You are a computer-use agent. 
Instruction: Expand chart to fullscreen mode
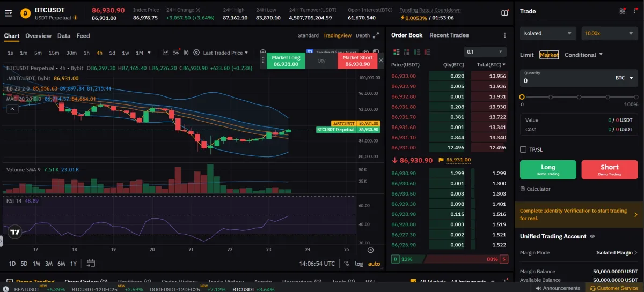click(376, 35)
